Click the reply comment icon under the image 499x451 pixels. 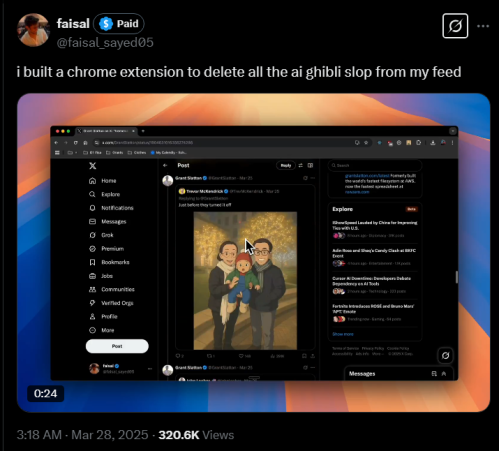(x=178, y=356)
